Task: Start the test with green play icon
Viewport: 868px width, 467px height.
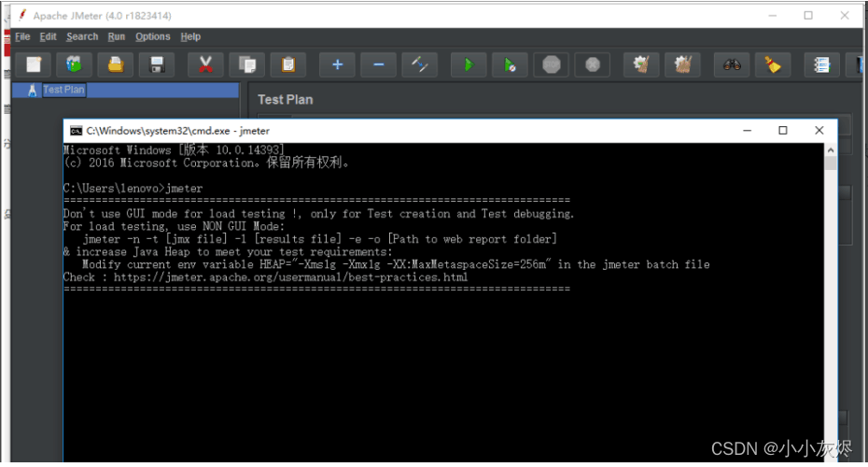Action: point(469,64)
